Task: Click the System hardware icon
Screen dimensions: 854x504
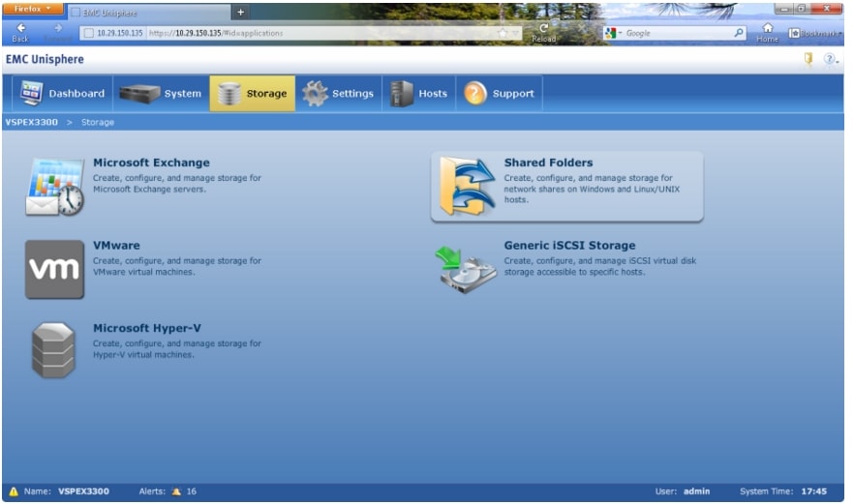Action: (x=139, y=94)
